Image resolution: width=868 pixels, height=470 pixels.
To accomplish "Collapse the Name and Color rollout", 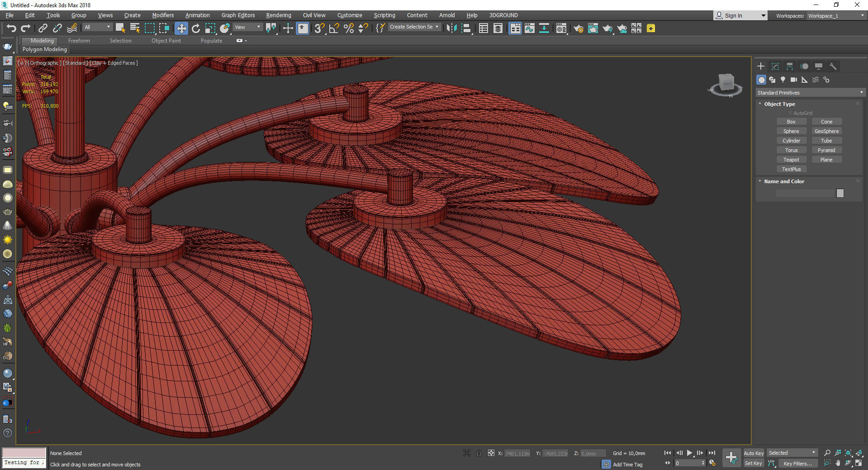I will (784, 181).
